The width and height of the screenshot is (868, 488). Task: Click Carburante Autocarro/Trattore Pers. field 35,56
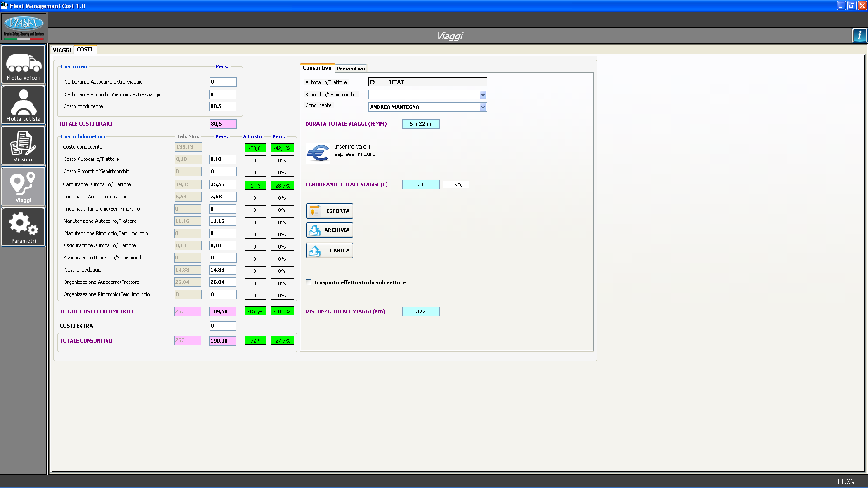coord(223,184)
